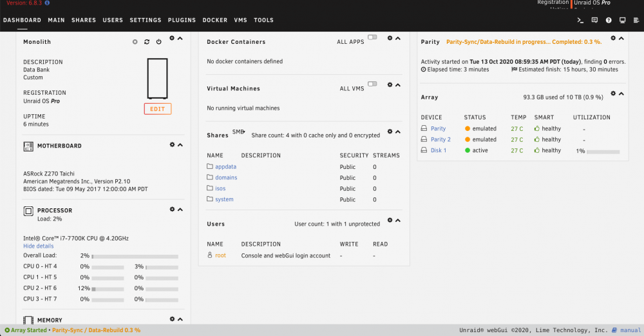
Task: Open Docker Containers gear settings
Action: (390, 38)
